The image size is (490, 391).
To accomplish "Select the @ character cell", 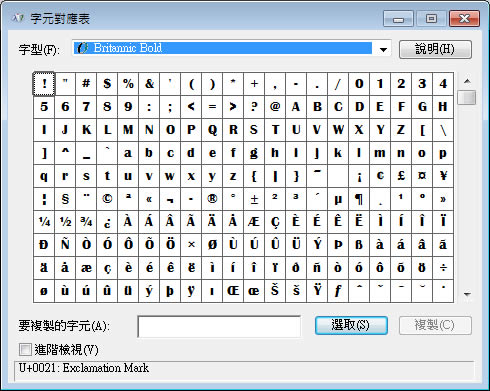I will coord(275,107).
